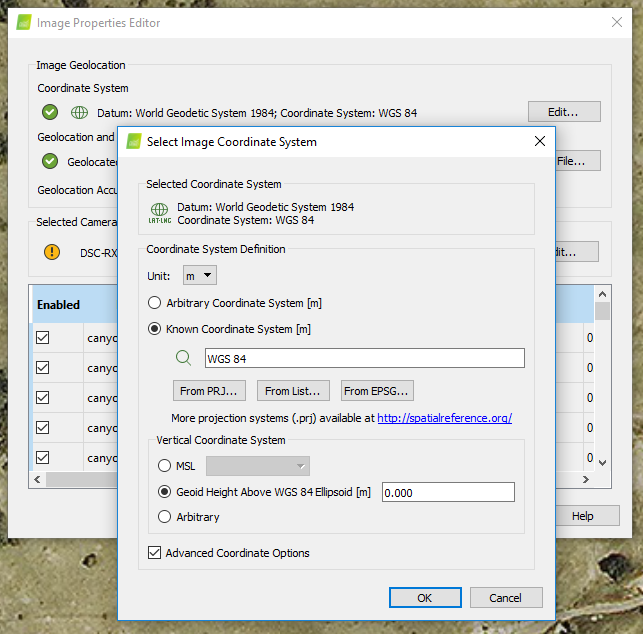Select Arbitrary Coordinate System radio button

point(154,303)
